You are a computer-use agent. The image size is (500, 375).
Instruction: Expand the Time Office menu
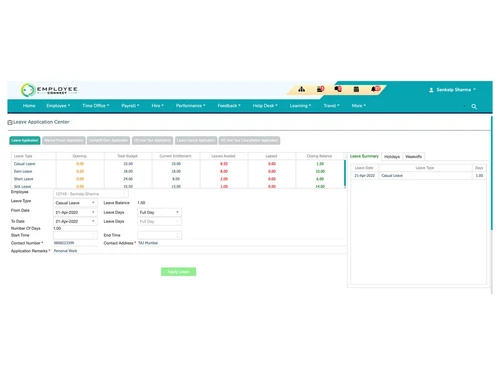pos(96,106)
